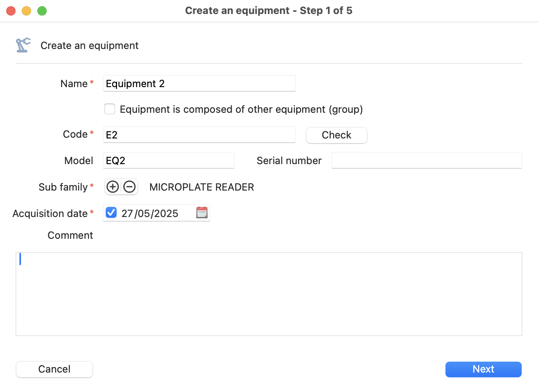Focus the Name field containing Equipment 2

point(199,84)
